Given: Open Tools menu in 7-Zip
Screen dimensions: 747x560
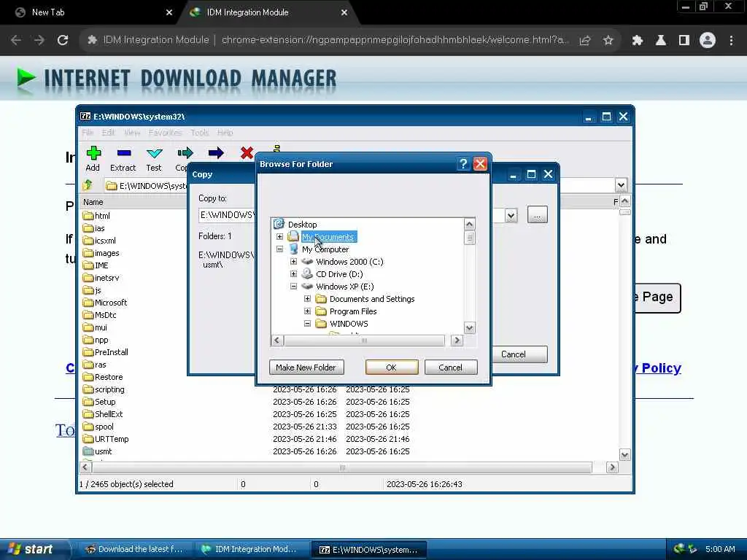Looking at the screenshot, I should [x=200, y=133].
